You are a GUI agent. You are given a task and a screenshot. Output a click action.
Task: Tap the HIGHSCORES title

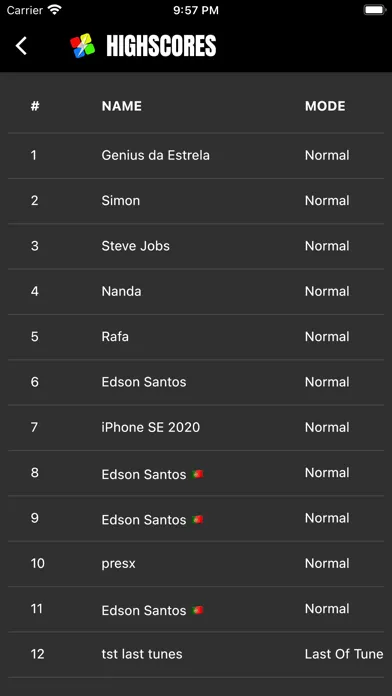tap(161, 46)
